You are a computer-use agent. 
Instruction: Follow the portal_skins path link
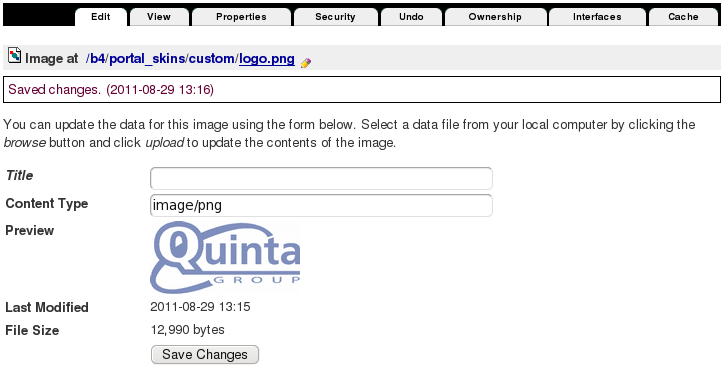(147, 59)
